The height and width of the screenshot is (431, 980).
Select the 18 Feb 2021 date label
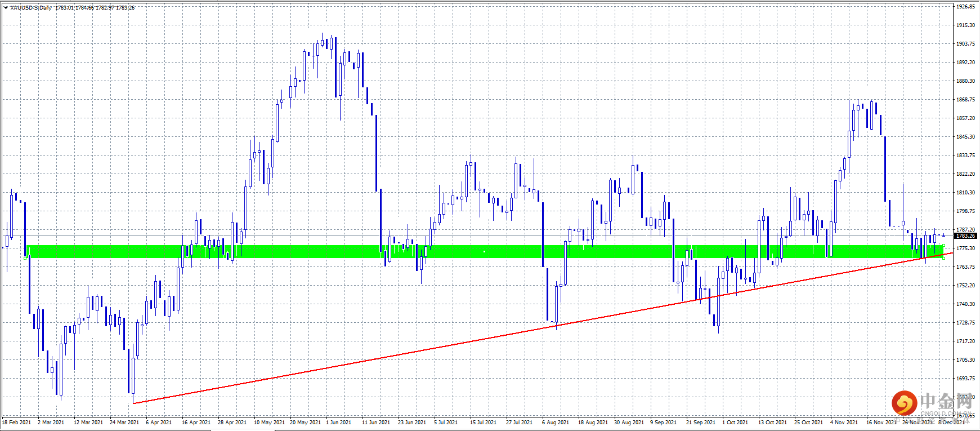(x=17, y=422)
